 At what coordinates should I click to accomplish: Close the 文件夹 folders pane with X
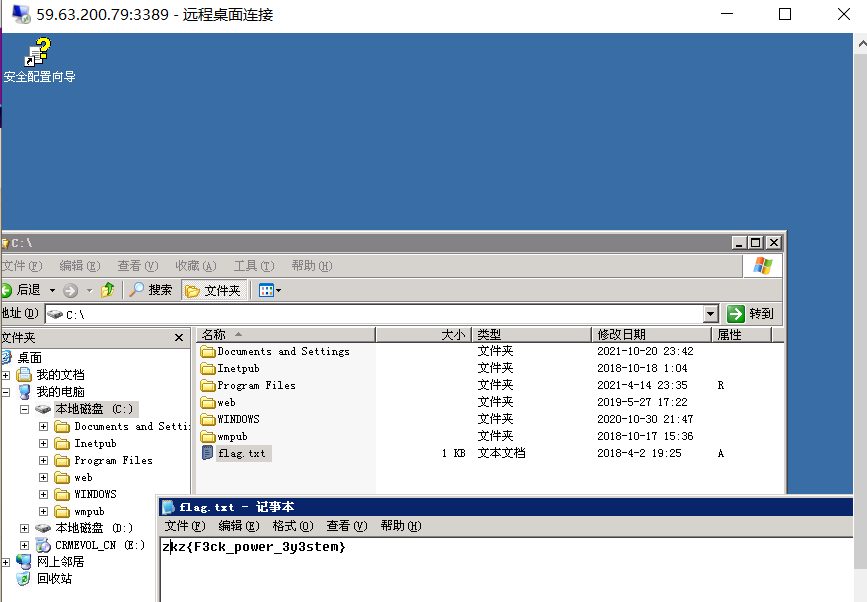179,337
